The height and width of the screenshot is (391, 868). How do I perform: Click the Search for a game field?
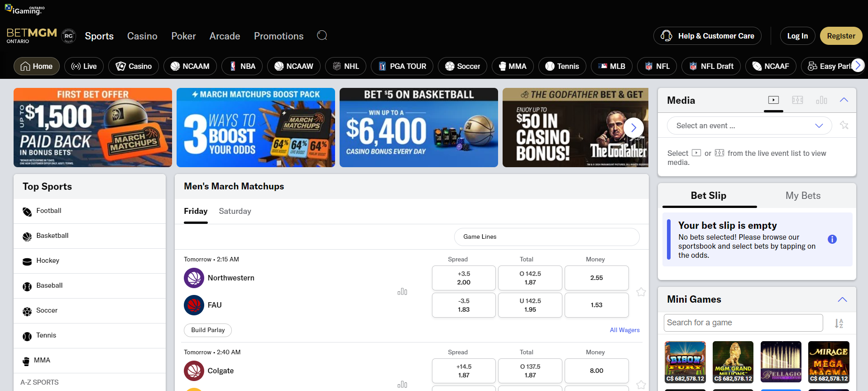point(743,323)
